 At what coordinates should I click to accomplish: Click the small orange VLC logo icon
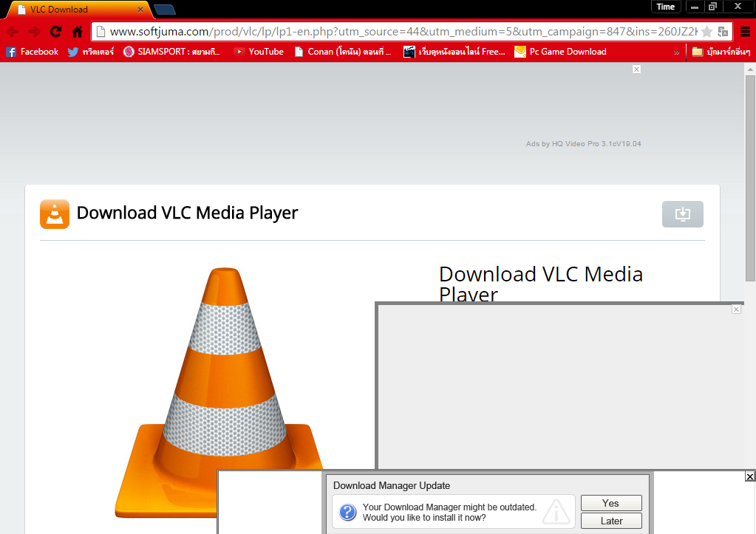[55, 214]
